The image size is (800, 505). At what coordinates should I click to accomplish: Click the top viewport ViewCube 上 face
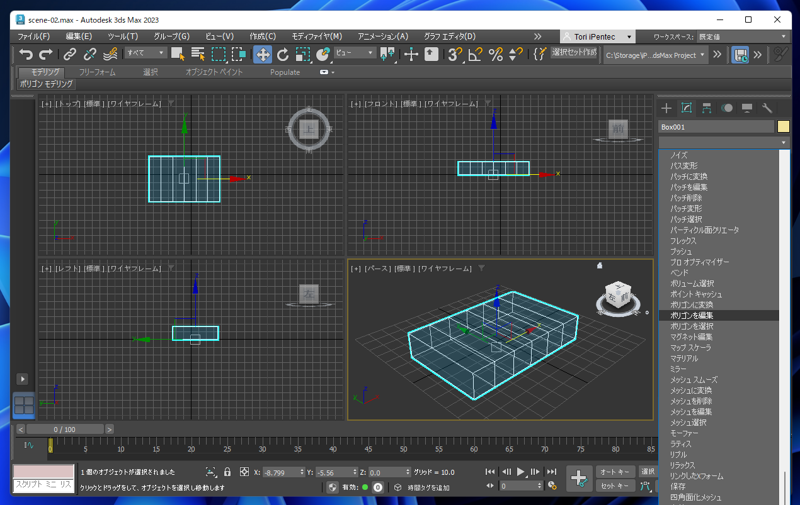[309, 129]
